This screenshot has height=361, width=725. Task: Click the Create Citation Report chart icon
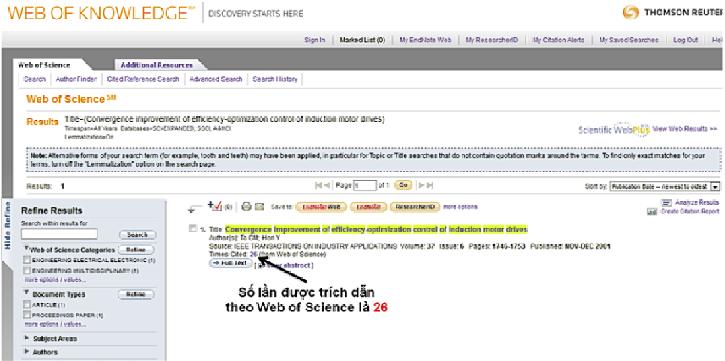[x=652, y=212]
